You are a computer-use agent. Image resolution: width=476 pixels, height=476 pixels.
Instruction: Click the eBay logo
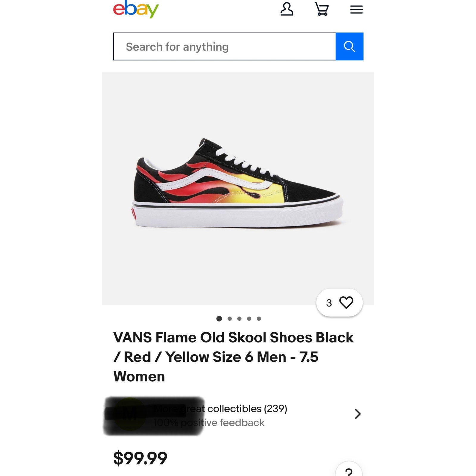136,9
